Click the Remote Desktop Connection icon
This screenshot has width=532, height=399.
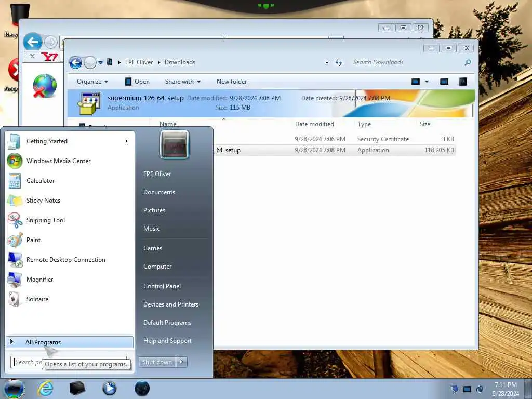[15, 260]
